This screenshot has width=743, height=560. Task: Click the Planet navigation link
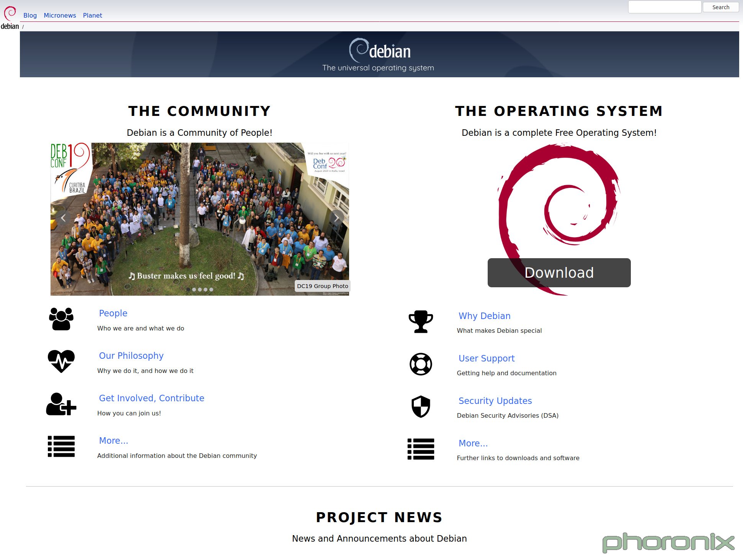92,15
